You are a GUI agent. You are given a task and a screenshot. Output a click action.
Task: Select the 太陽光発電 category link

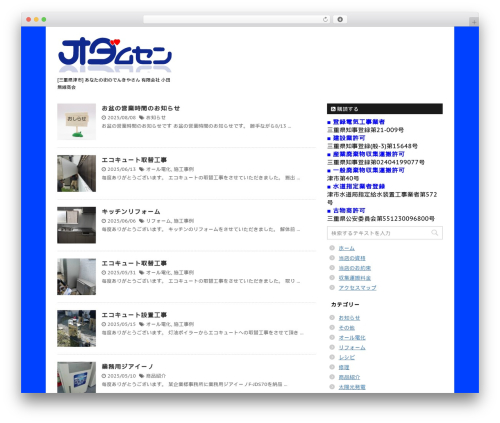click(352, 387)
